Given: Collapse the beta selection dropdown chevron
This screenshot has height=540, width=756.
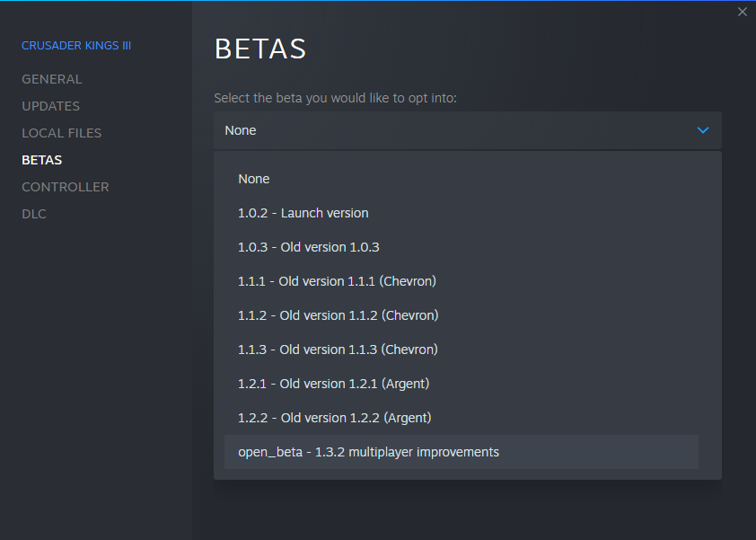Looking at the screenshot, I should click(x=703, y=129).
